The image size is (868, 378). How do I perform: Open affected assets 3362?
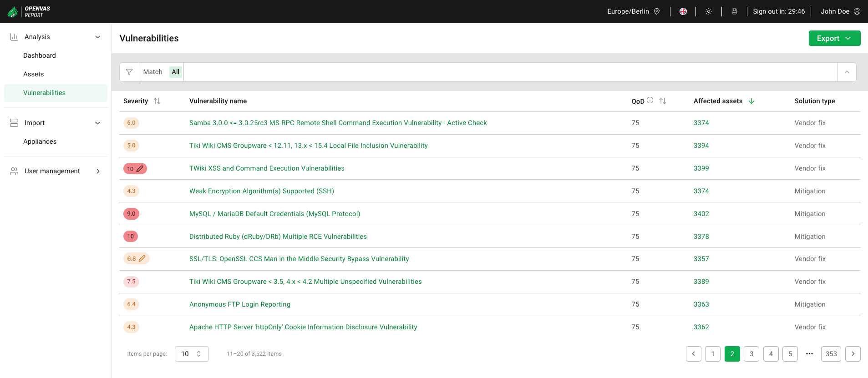(701, 327)
